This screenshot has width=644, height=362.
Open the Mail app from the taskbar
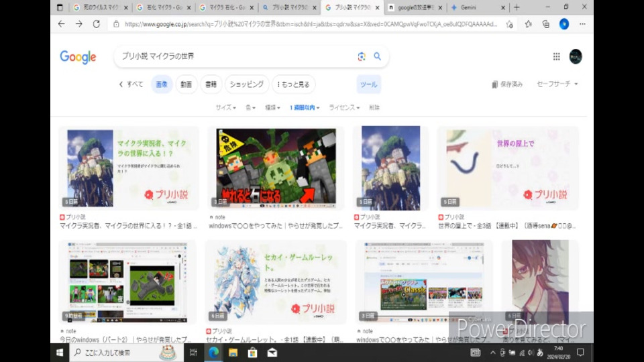click(272, 353)
